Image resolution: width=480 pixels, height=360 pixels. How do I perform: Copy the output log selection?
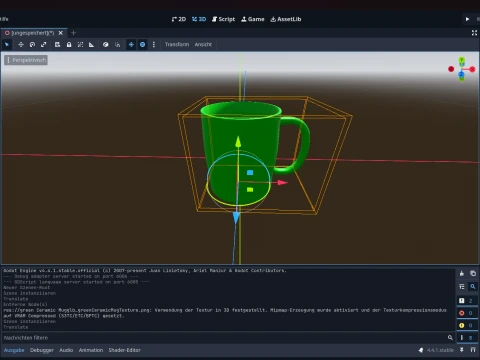click(x=473, y=273)
